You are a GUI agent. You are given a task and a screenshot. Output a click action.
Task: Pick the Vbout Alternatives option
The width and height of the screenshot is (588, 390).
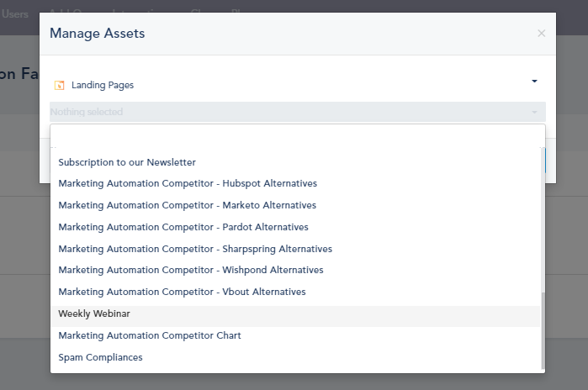click(182, 292)
